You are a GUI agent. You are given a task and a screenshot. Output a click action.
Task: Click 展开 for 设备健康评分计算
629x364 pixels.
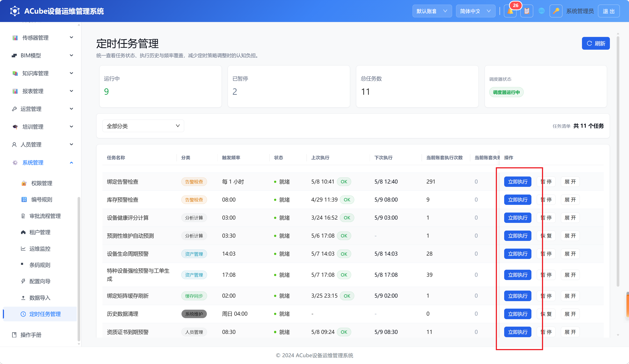tap(570, 218)
